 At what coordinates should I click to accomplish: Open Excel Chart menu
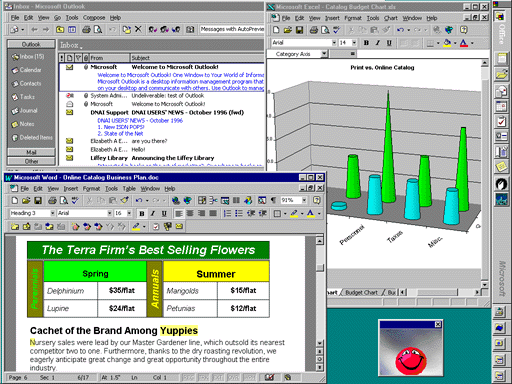pos(390,18)
